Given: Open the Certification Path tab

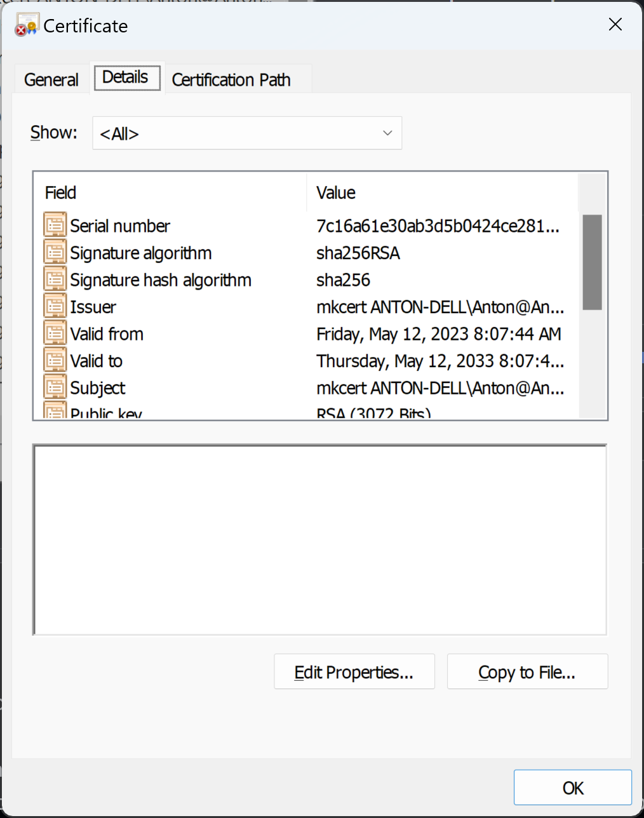Looking at the screenshot, I should [231, 79].
